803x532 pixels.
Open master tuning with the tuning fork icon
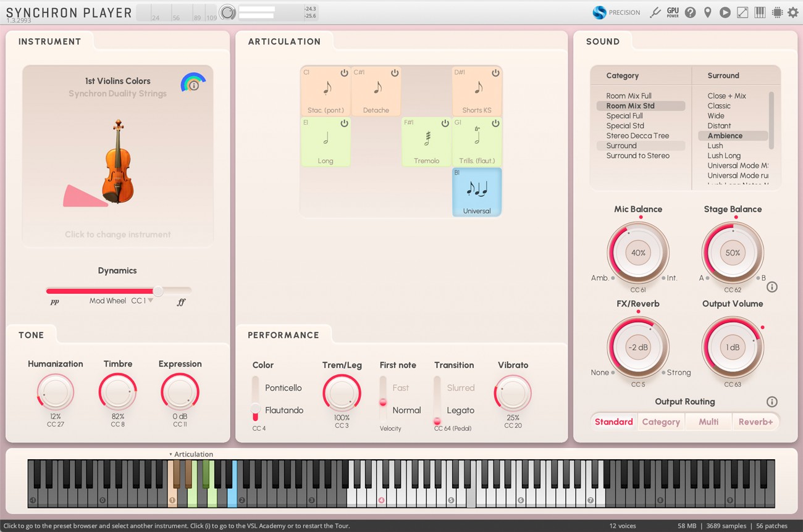[655, 12]
